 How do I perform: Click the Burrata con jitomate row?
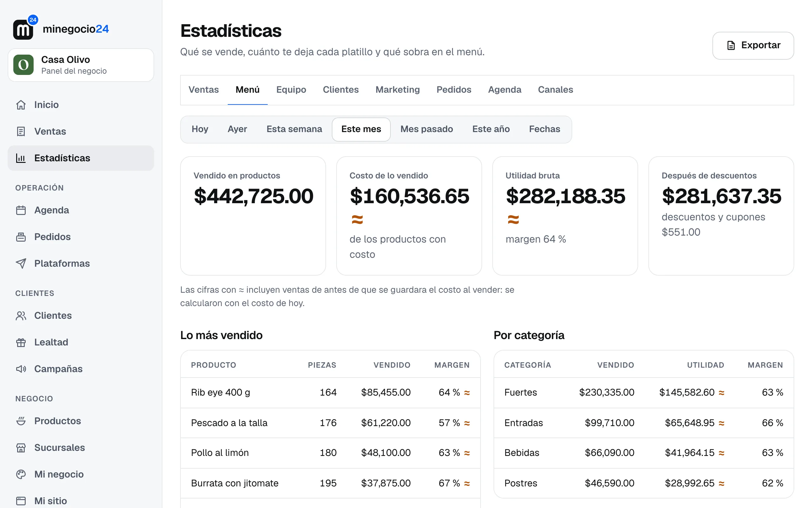click(x=331, y=484)
